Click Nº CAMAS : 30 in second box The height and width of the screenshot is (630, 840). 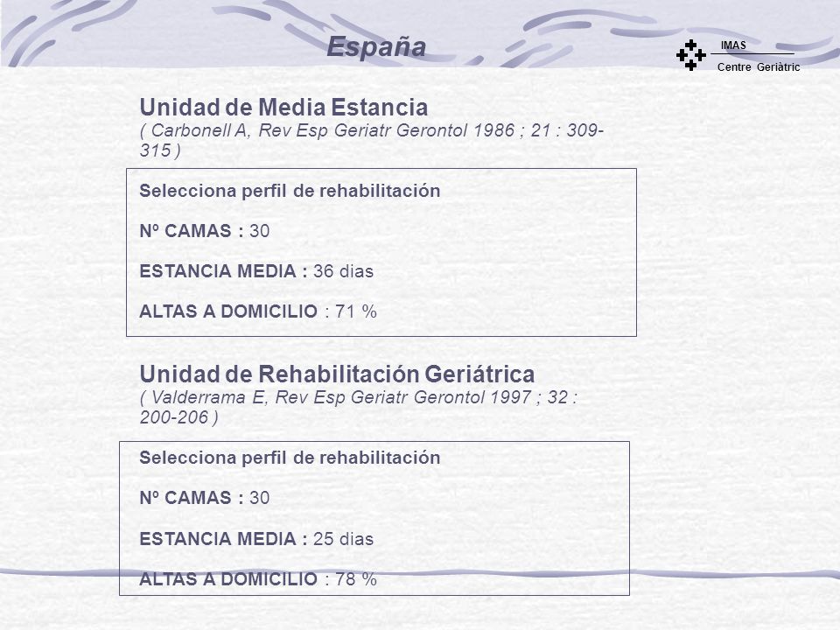pyautogui.click(x=204, y=498)
